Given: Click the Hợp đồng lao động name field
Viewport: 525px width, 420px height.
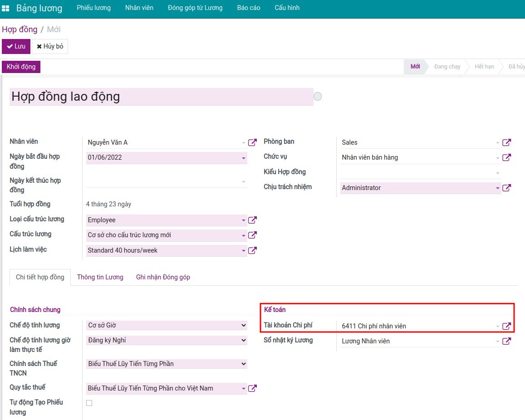Looking at the screenshot, I should point(161,97).
